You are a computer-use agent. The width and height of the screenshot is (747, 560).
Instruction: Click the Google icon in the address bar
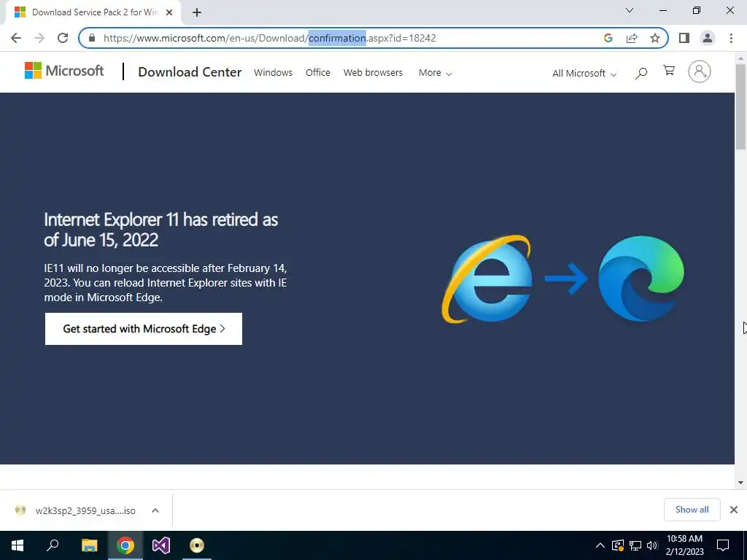608,38
